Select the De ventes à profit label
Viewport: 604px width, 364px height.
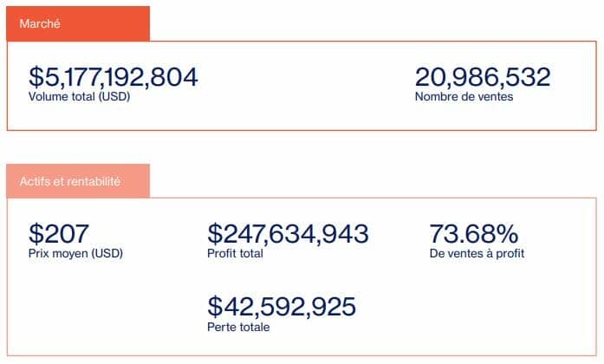pos(477,254)
